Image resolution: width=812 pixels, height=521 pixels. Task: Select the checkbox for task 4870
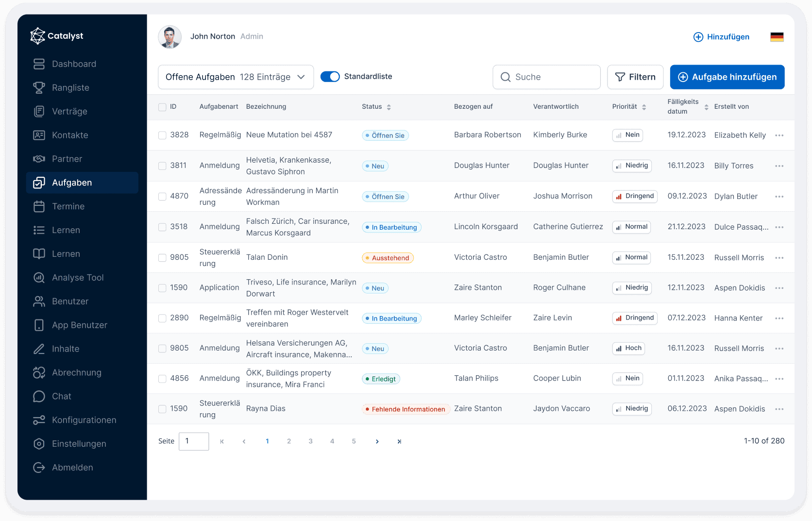point(162,197)
